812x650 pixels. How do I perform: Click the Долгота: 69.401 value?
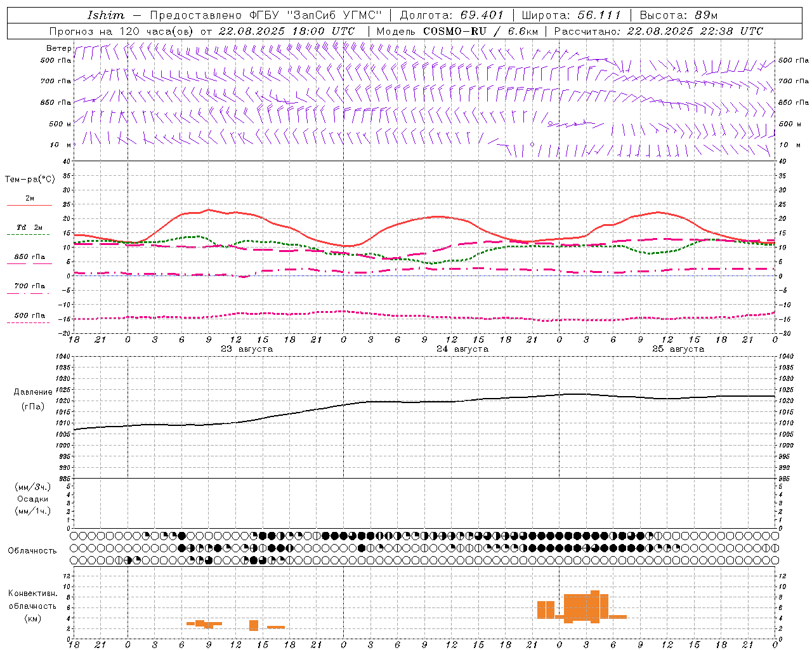[x=452, y=15]
